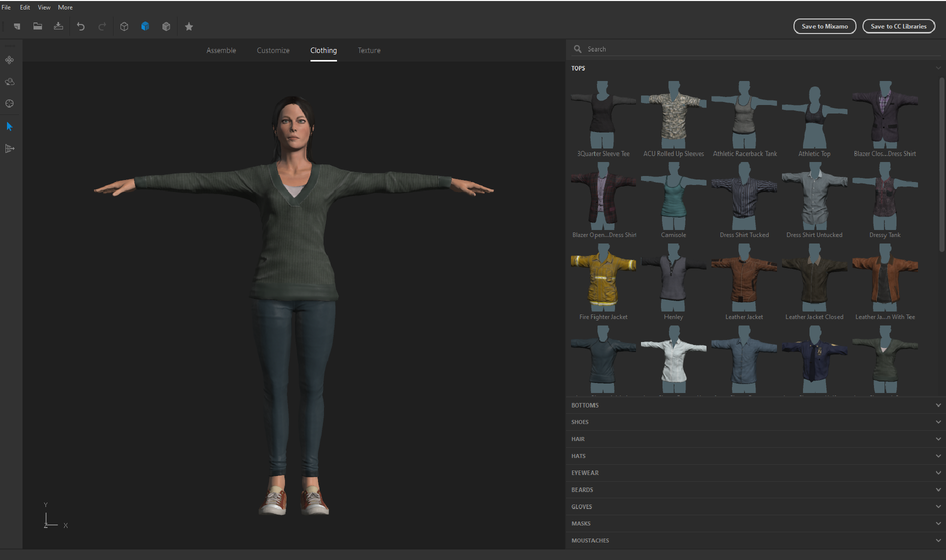
Task: Choose the white long sleeve shirt thumbnail
Action: pyautogui.click(x=673, y=359)
